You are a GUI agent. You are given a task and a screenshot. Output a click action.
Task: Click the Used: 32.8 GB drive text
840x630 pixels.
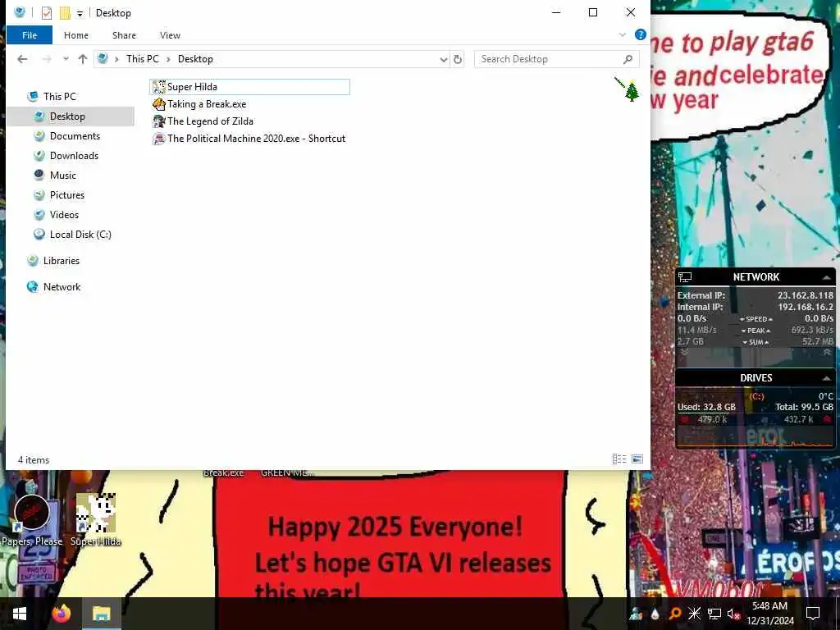point(706,407)
